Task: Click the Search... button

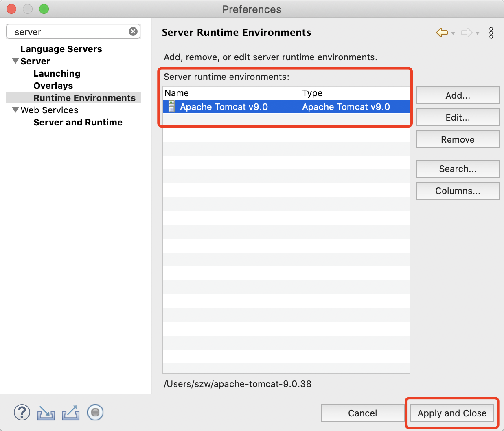Action: pyautogui.click(x=458, y=169)
